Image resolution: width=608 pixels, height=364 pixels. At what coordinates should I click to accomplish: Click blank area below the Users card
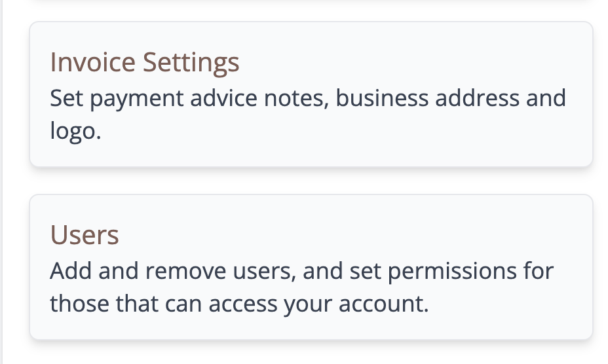[x=311, y=354]
